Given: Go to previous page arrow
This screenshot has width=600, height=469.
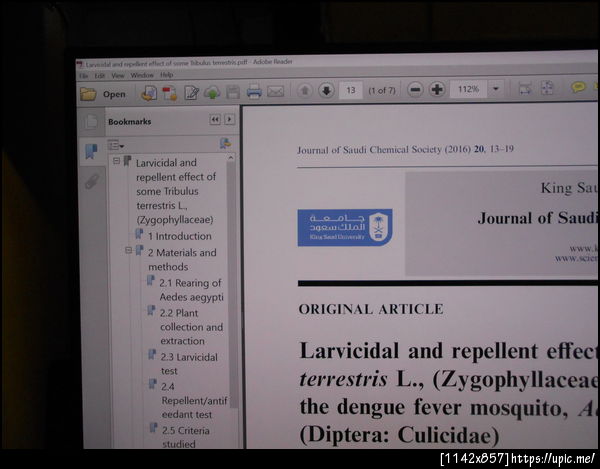Looking at the screenshot, I should pos(305,91).
